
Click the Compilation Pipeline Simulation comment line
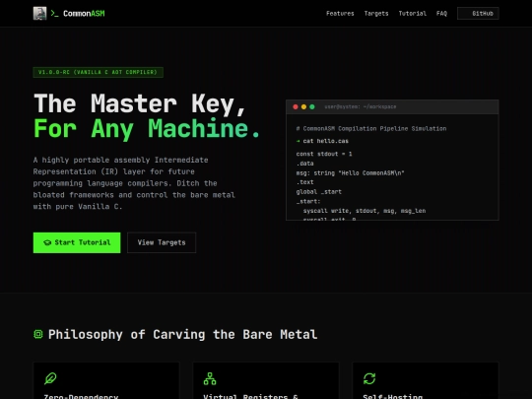[371, 129]
